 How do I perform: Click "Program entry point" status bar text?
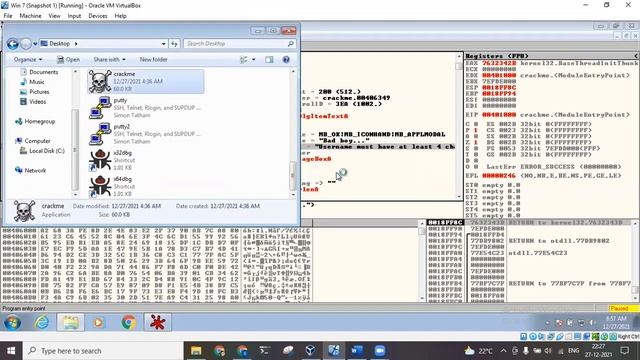pyautogui.click(x=24, y=309)
